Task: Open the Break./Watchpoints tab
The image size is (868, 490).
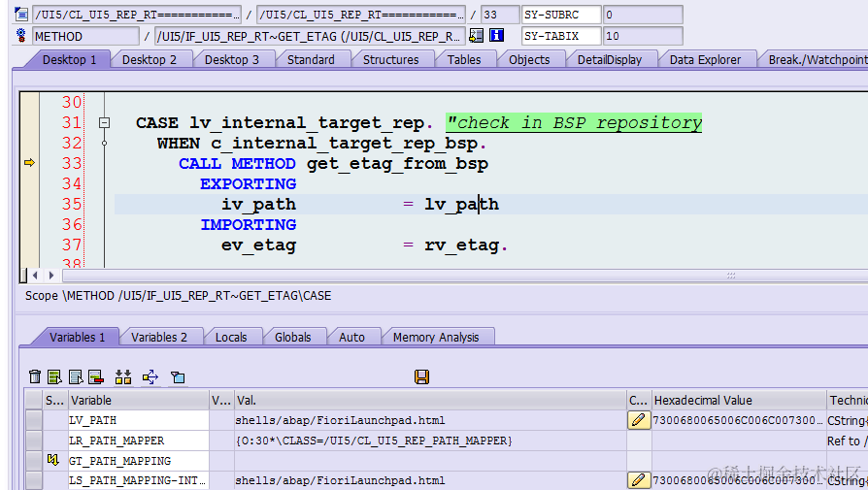Action: (817, 60)
